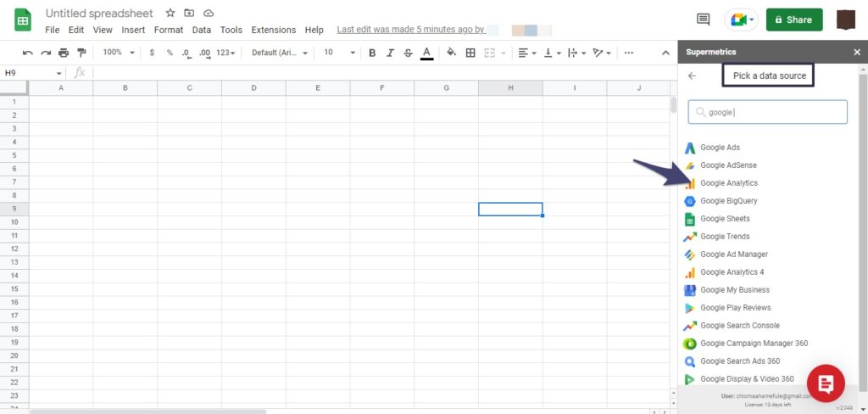Increase decimal places icon
Viewport: 868px width, 414px height.
coord(205,53)
